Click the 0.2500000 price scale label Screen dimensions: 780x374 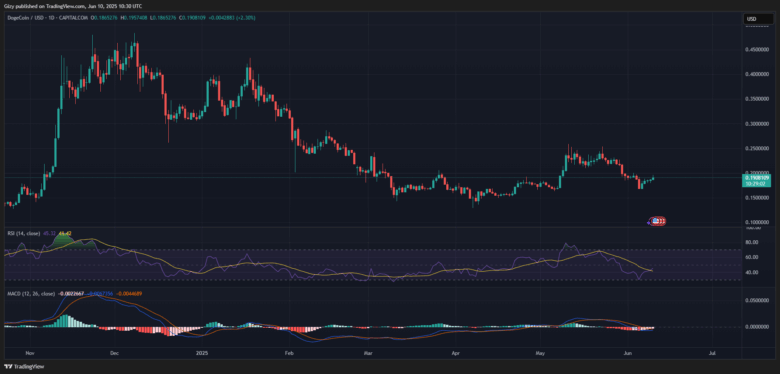(757, 148)
